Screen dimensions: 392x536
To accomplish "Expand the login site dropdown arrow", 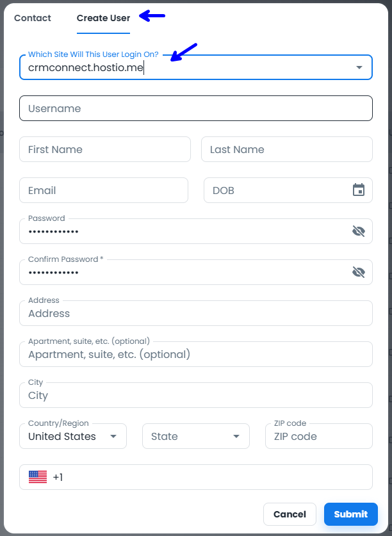I will click(x=359, y=67).
